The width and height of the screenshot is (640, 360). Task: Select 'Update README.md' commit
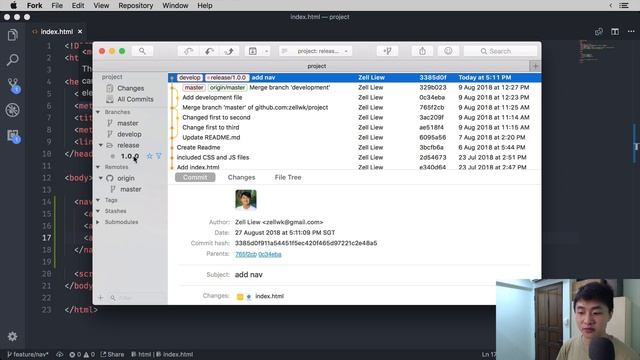point(354,137)
